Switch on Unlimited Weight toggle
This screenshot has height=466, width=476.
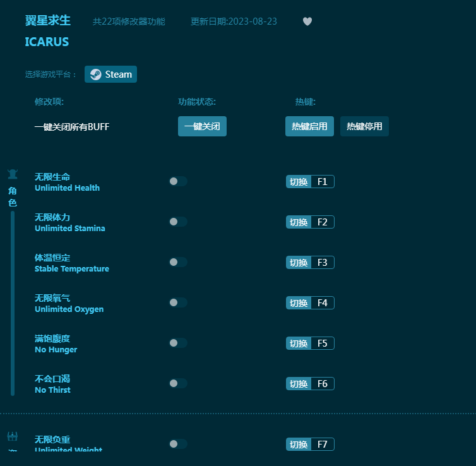click(x=178, y=444)
